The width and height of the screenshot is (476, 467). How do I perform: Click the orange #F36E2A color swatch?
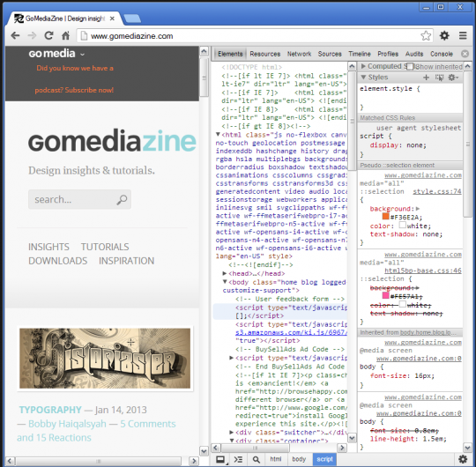click(385, 217)
